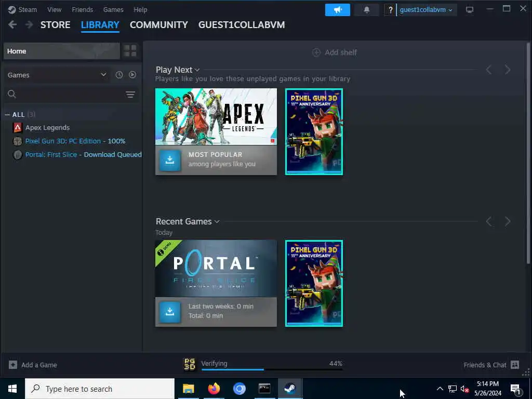The width and height of the screenshot is (532, 399).
Task: Click the Add a Game label
Action: click(x=39, y=365)
